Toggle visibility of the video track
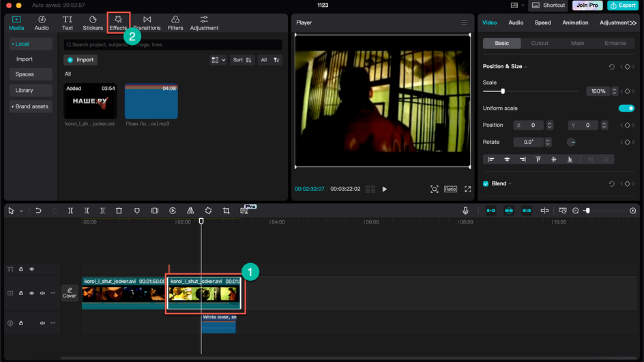The height and width of the screenshot is (362, 644). point(31,293)
